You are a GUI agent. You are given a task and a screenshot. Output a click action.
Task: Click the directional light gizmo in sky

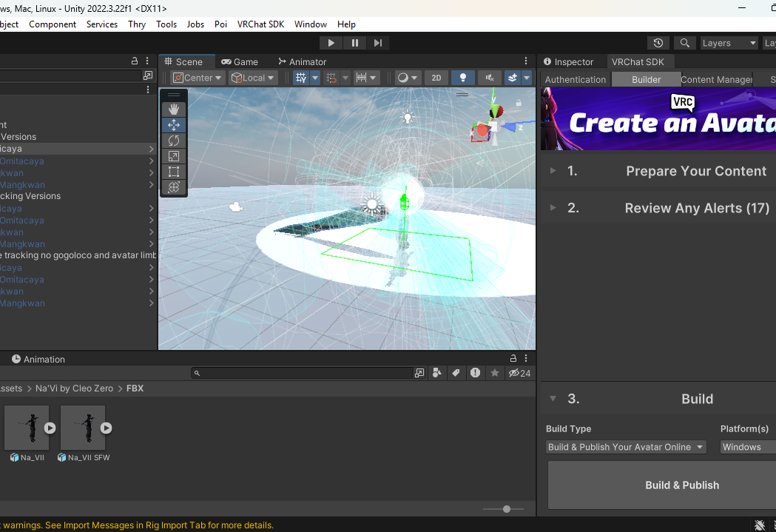[408, 118]
